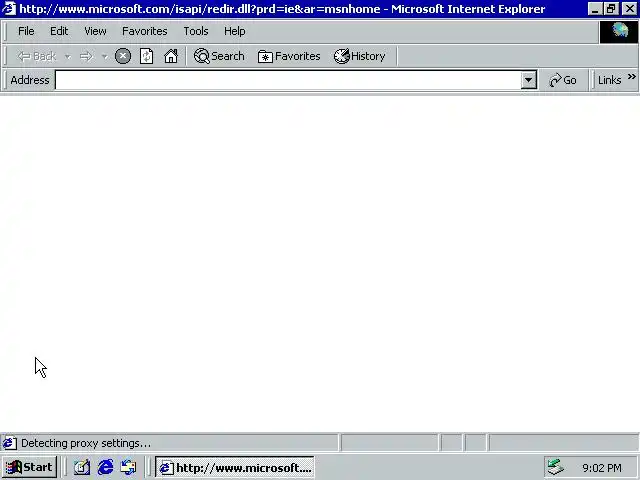Open the Search pane from toolbar
The width and height of the screenshot is (640, 480).
(219, 56)
